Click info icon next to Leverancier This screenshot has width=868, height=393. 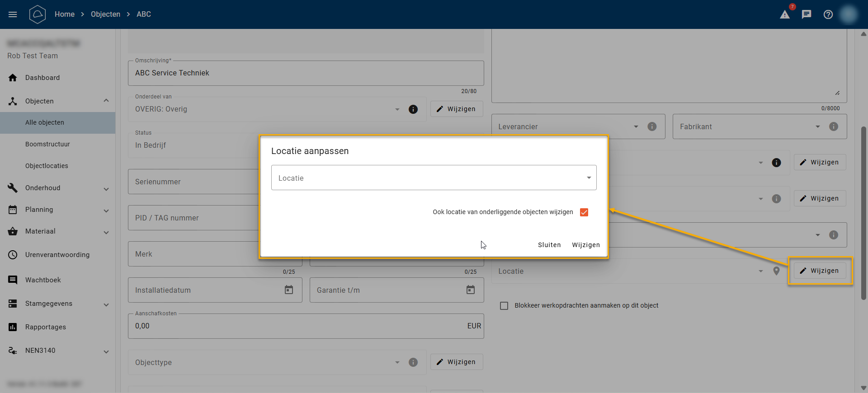(652, 126)
